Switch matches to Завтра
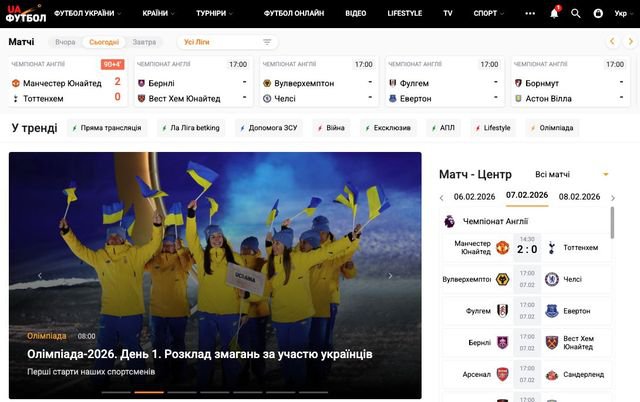 (144, 42)
